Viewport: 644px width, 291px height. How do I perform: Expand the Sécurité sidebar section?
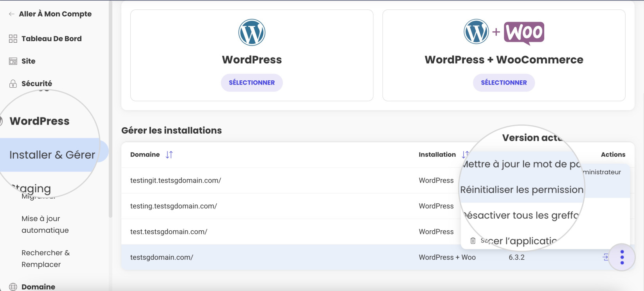click(37, 83)
